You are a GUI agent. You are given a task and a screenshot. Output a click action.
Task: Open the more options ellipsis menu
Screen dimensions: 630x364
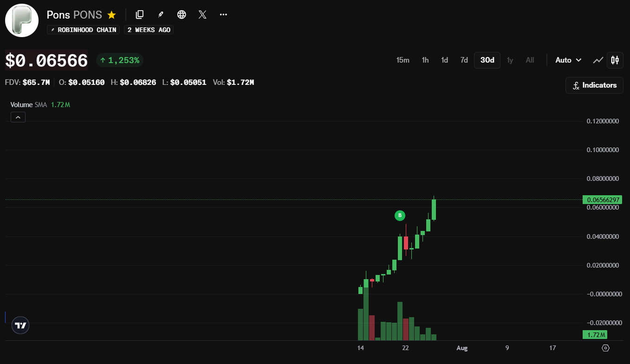[x=223, y=14]
